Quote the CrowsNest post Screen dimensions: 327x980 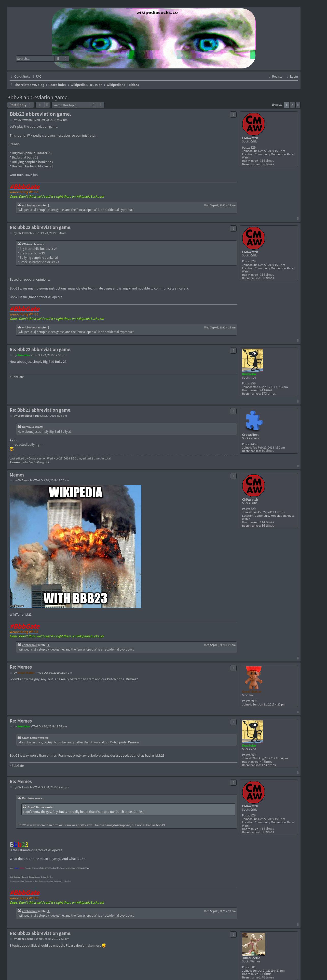click(233, 411)
